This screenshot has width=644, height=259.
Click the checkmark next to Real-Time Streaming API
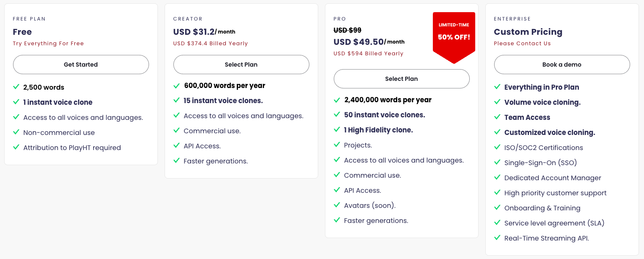click(497, 238)
